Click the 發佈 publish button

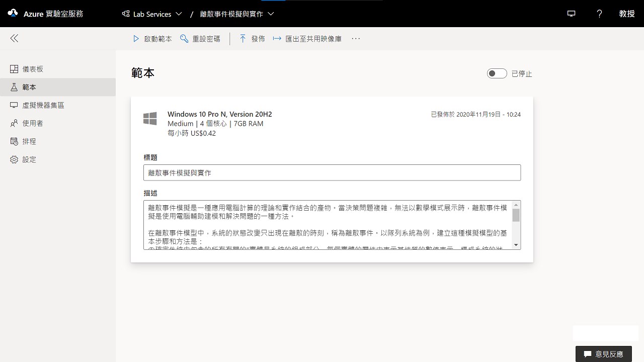pyautogui.click(x=252, y=39)
